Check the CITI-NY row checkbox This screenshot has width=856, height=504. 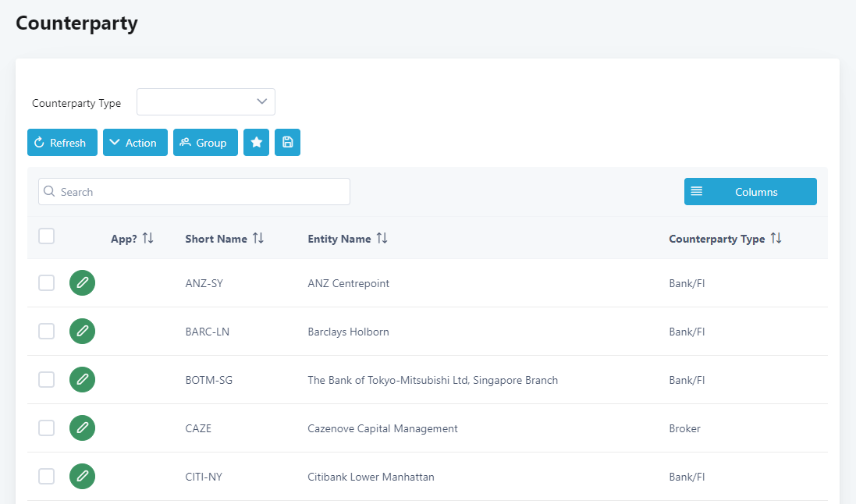coord(46,476)
